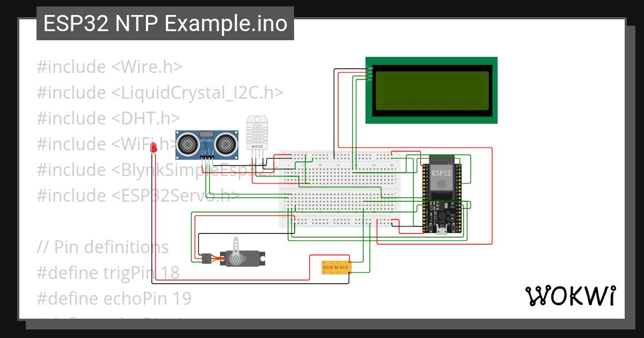Click the Wokwi logo
Viewport: 644px width, 338px height.
tap(572, 295)
